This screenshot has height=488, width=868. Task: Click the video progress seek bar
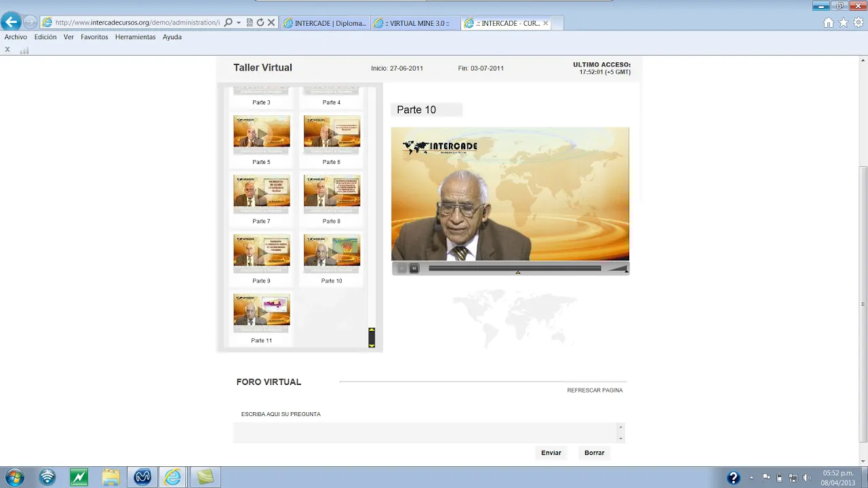pyautogui.click(x=515, y=268)
